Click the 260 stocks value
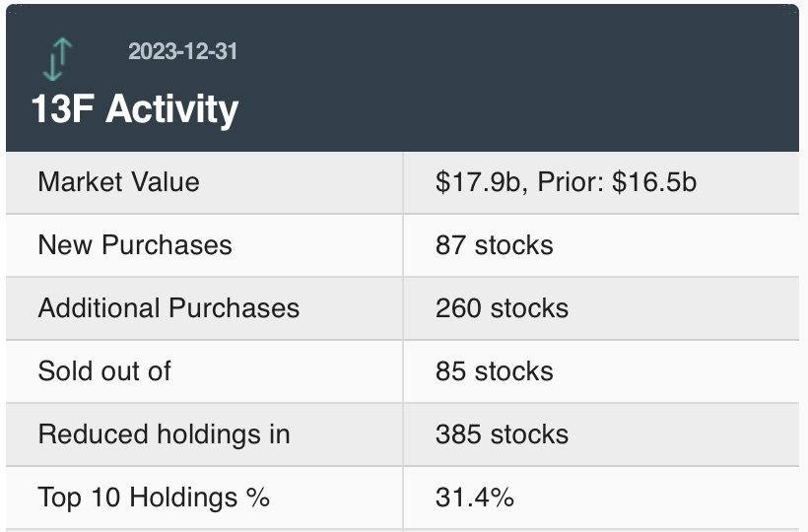 point(502,308)
